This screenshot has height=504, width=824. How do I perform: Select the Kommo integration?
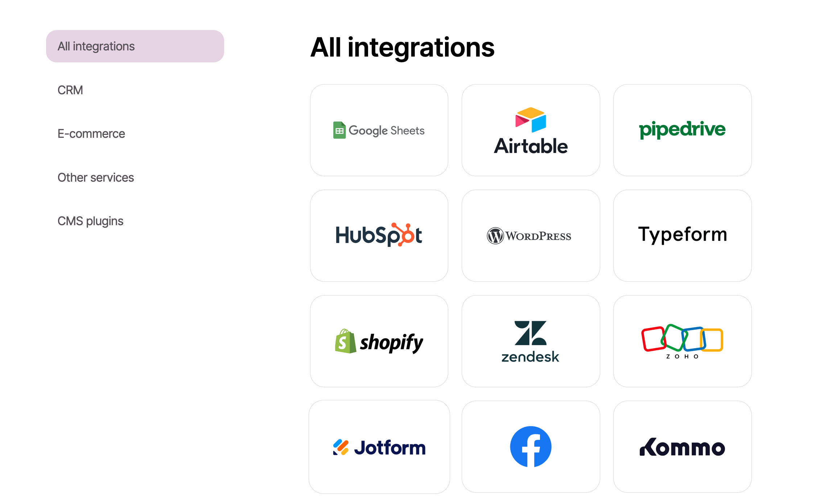point(682,446)
